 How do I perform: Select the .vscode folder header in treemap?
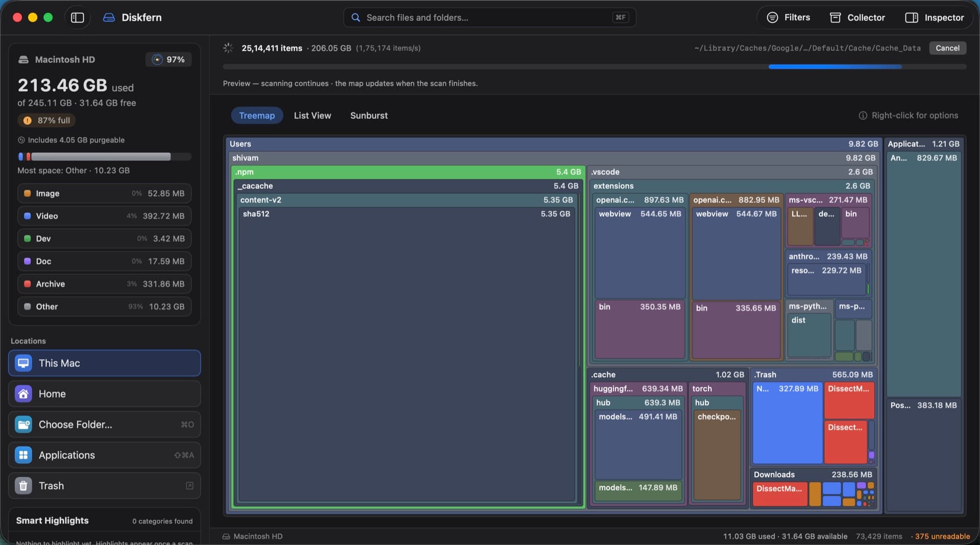tap(732, 172)
